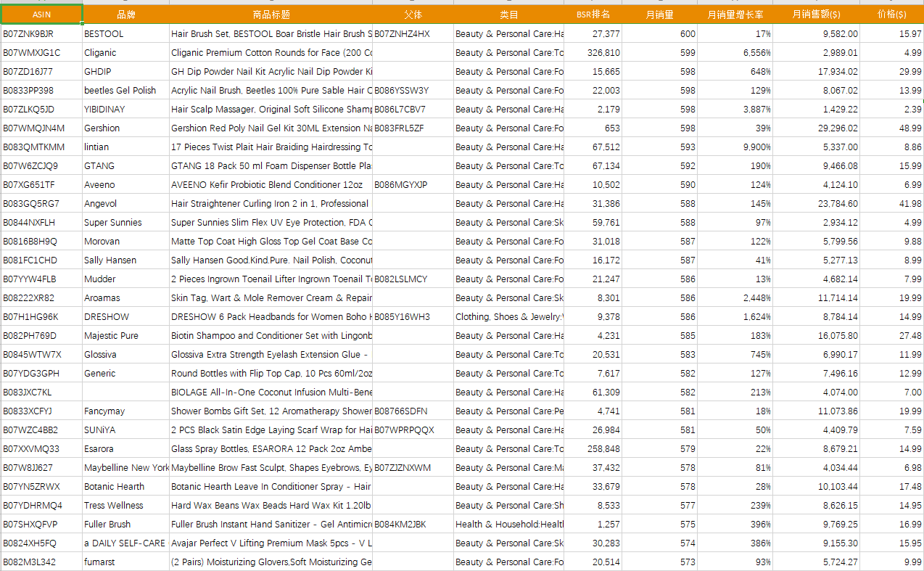Click the 价格($) column header
The height and width of the screenshot is (571, 924).
point(892,15)
